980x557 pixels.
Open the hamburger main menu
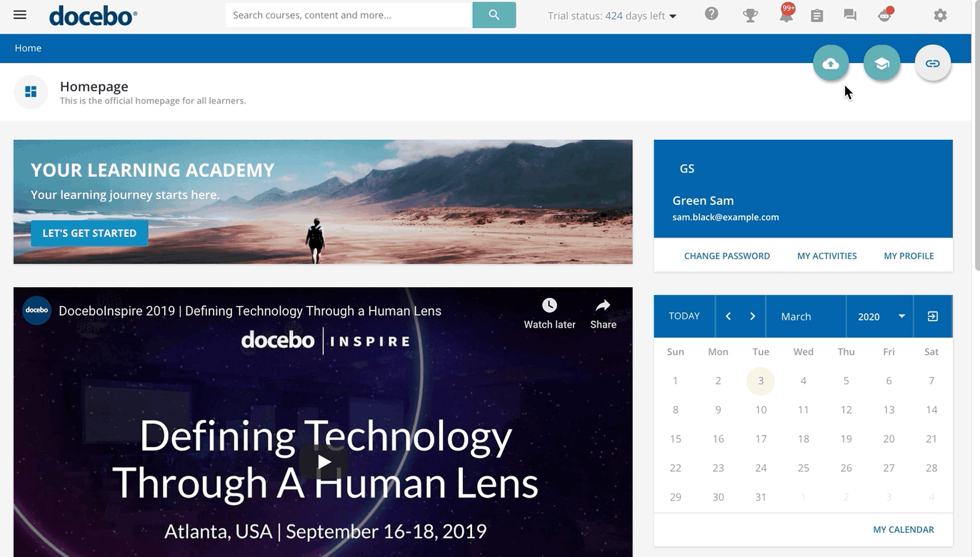point(20,15)
